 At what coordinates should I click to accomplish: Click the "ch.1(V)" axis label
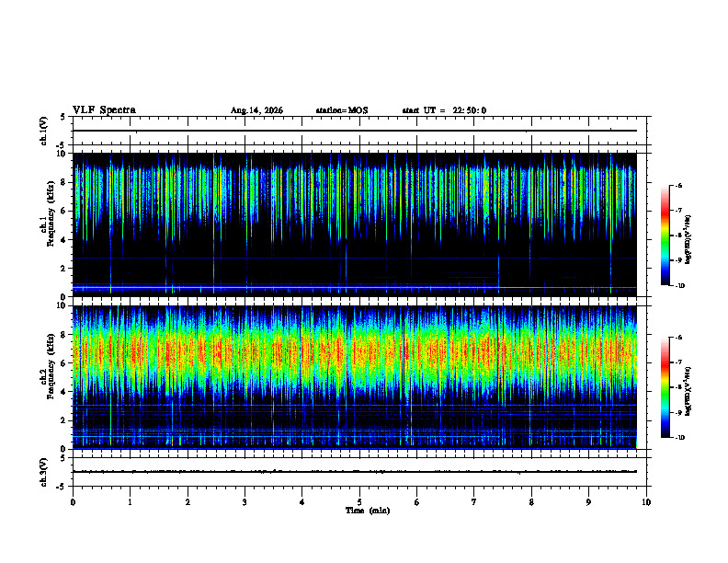pos(43,131)
